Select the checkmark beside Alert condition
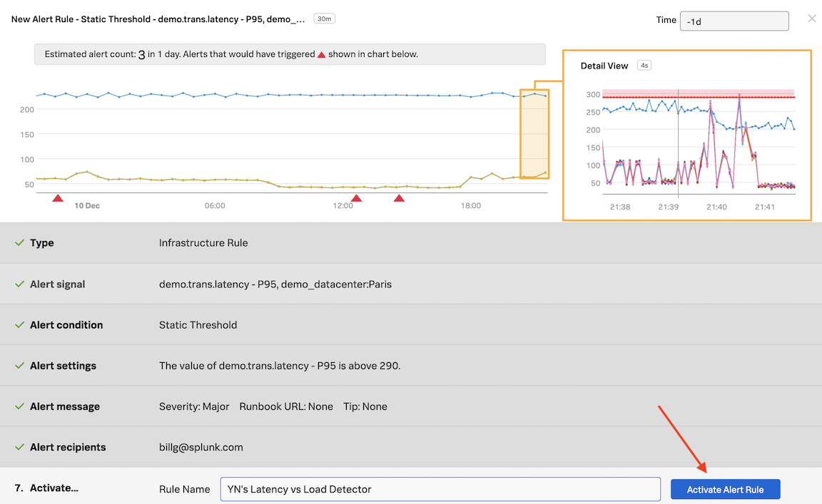Viewport: 822px width, 504px height. tap(20, 325)
